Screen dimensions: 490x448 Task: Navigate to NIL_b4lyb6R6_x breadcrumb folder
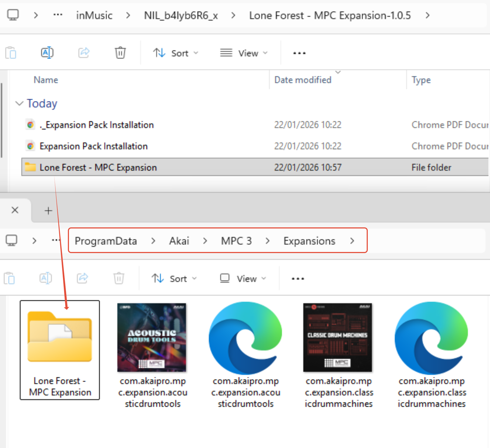point(181,15)
